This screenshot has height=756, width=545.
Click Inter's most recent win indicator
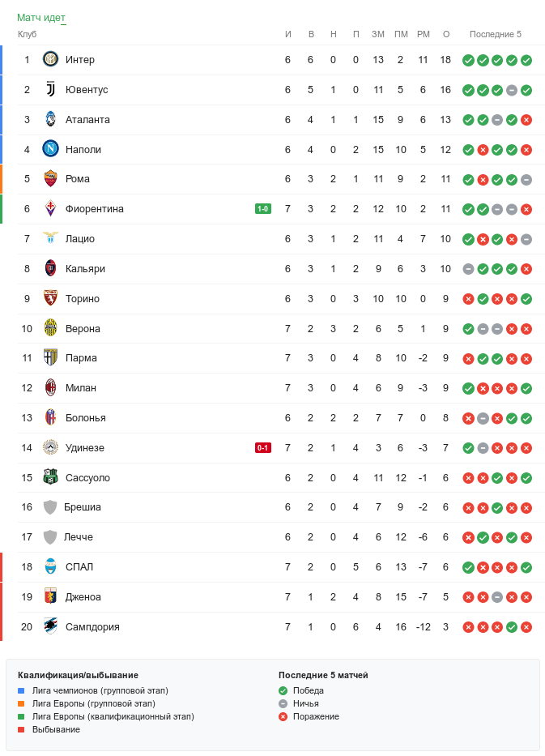[x=526, y=60]
